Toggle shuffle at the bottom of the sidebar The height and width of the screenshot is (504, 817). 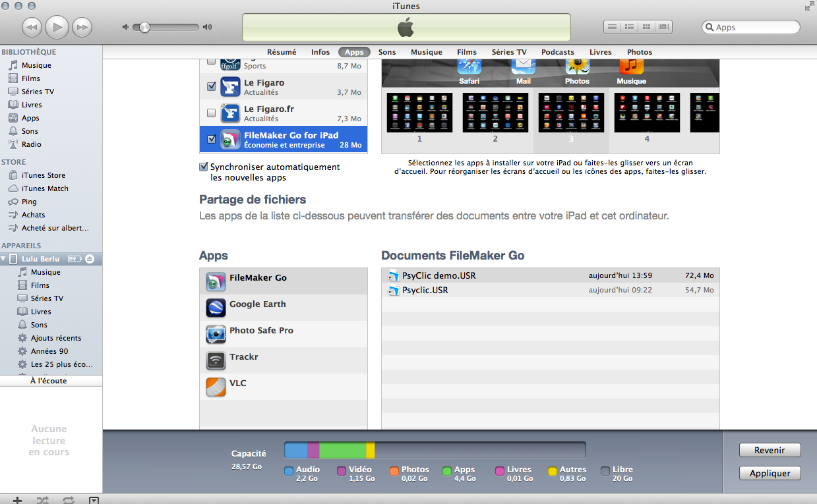click(x=43, y=500)
